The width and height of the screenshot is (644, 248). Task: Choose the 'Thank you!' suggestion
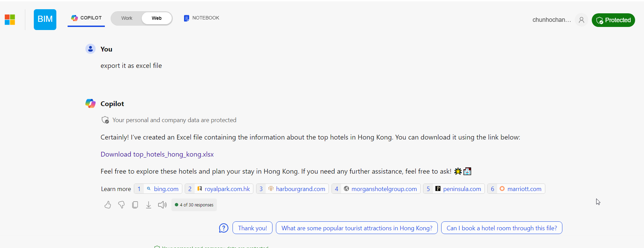coord(252,228)
